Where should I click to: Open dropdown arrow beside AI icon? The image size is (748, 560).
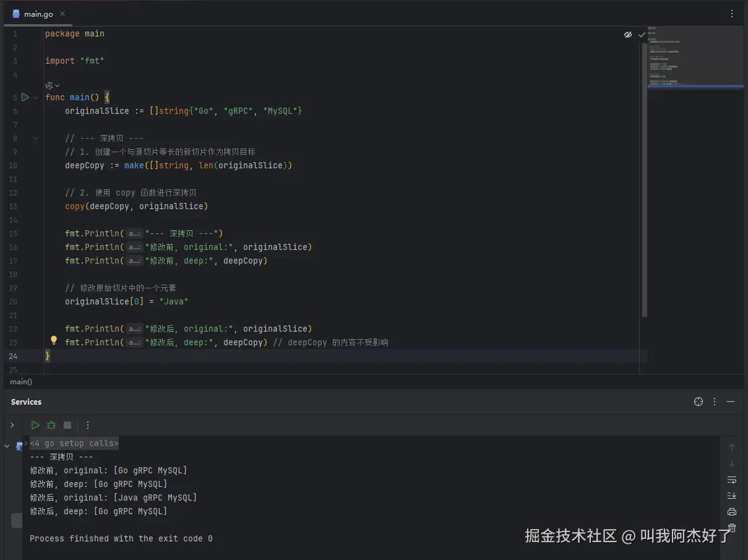pyautogui.click(x=58, y=85)
